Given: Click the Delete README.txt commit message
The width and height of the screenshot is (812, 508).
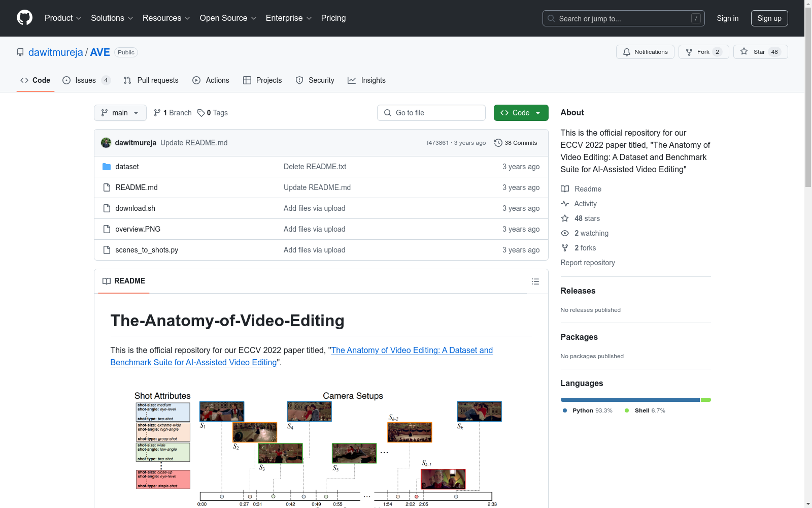Looking at the screenshot, I should 315,167.
